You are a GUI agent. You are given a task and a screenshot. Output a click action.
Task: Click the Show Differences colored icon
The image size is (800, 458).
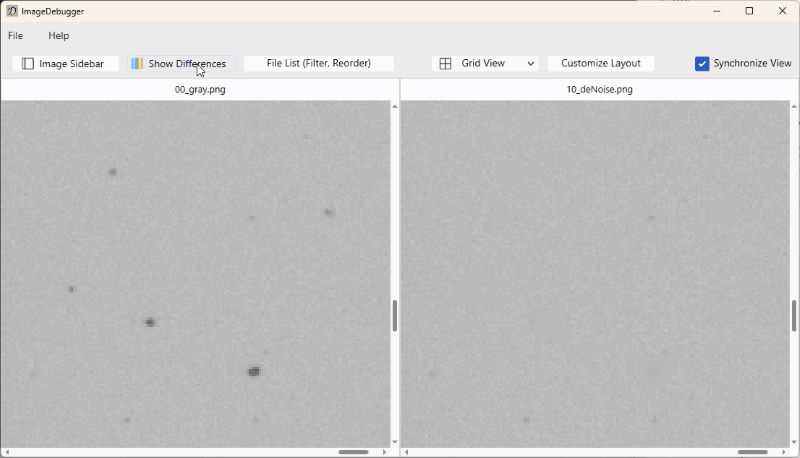137,64
